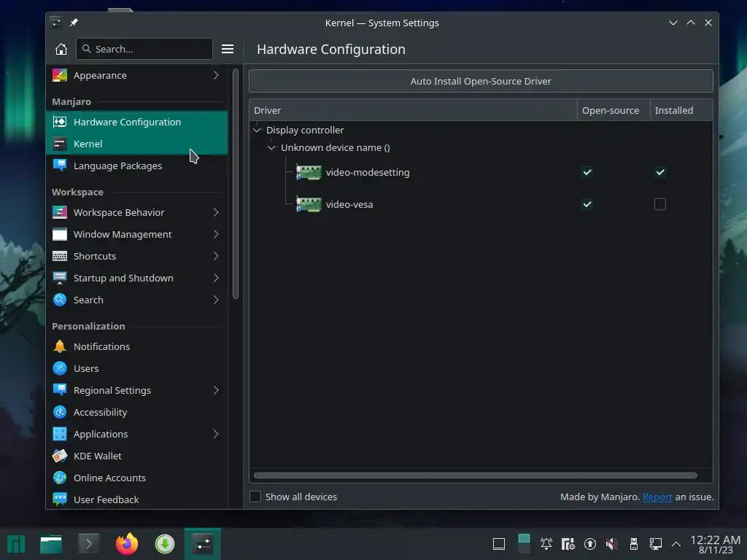The height and width of the screenshot is (560, 747).
Task: Toggle video-modesetting Installed checkbox
Action: [x=659, y=172]
